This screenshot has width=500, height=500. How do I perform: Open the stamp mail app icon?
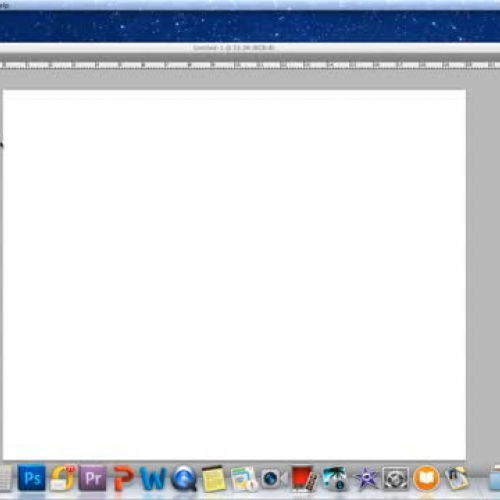[457, 478]
